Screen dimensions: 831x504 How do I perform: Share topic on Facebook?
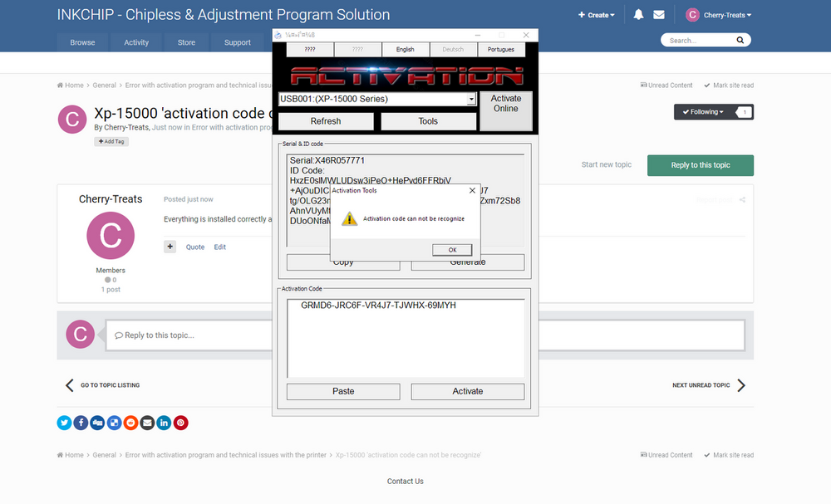[x=81, y=423]
